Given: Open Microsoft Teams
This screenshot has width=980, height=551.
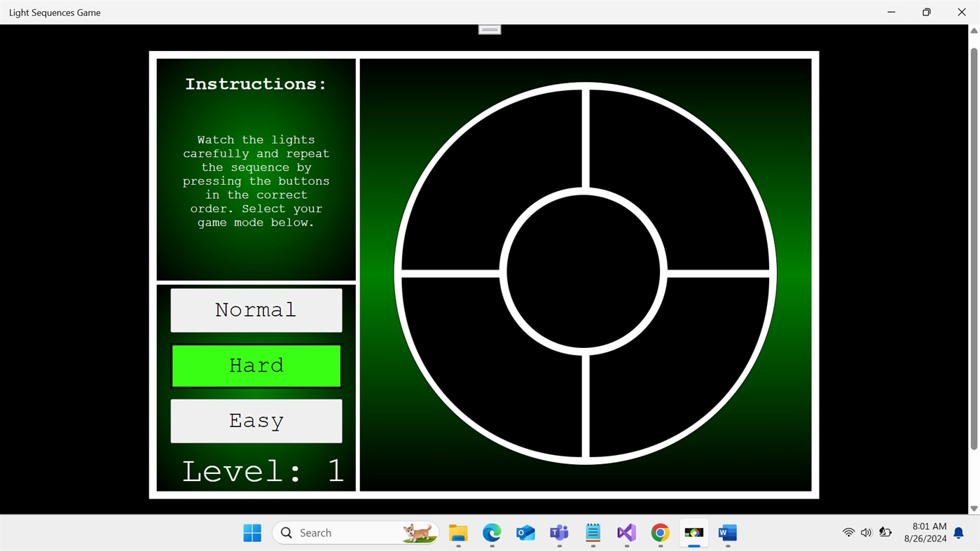Looking at the screenshot, I should [558, 532].
